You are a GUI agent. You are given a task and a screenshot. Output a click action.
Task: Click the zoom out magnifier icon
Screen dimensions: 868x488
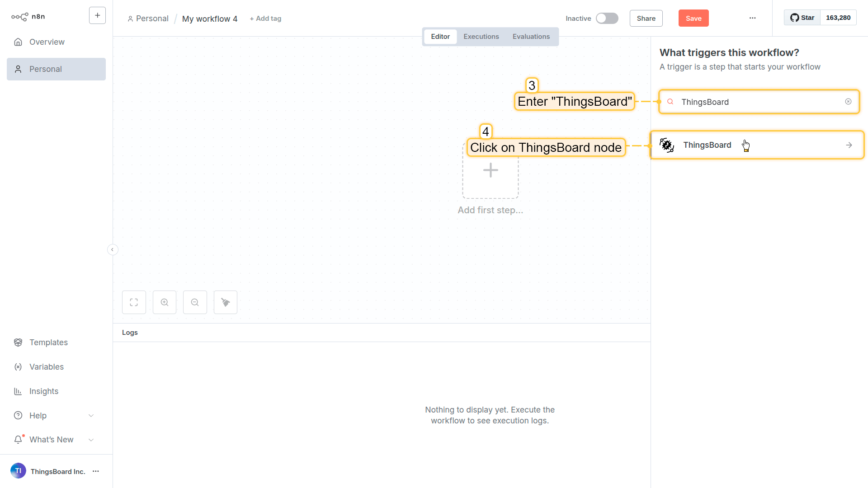[195, 302]
